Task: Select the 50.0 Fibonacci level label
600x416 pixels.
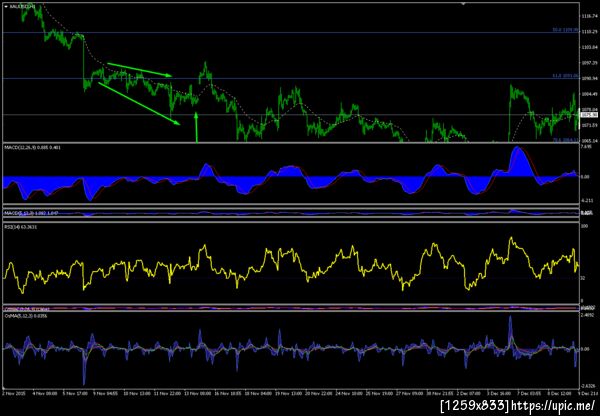Action: [565, 30]
